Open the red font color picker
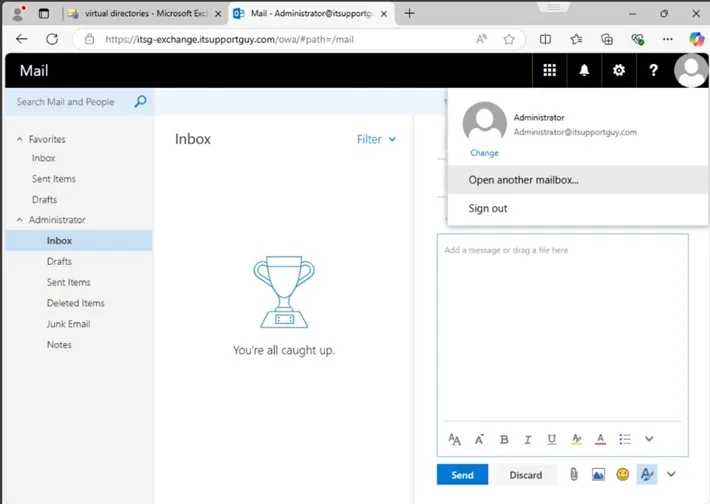Viewport: 710px width, 504px height. pos(600,439)
